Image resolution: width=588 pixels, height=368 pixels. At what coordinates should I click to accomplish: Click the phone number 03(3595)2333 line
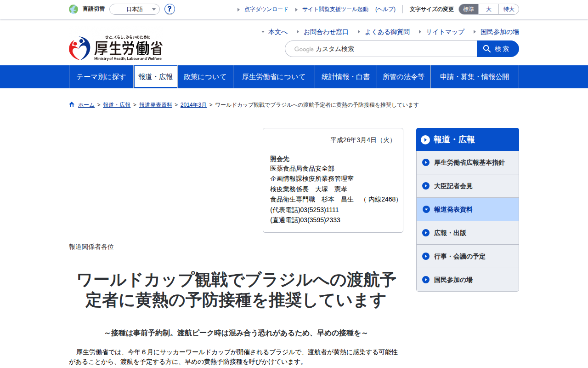[x=305, y=220]
